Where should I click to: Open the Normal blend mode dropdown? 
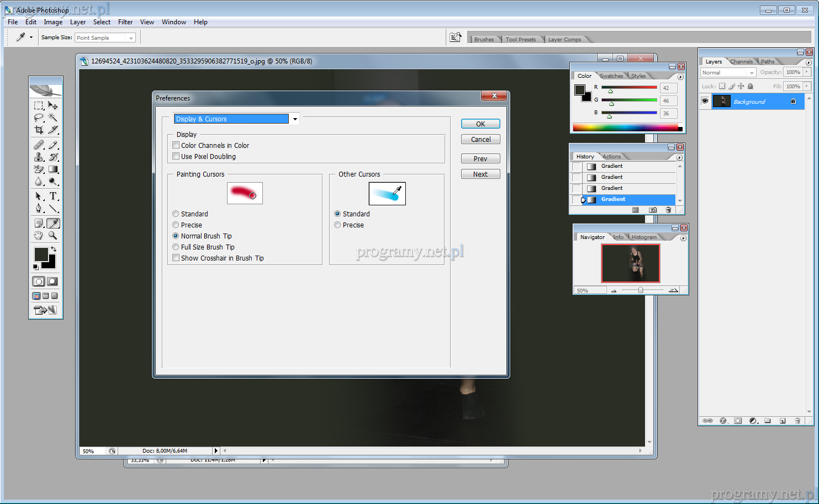[x=751, y=73]
